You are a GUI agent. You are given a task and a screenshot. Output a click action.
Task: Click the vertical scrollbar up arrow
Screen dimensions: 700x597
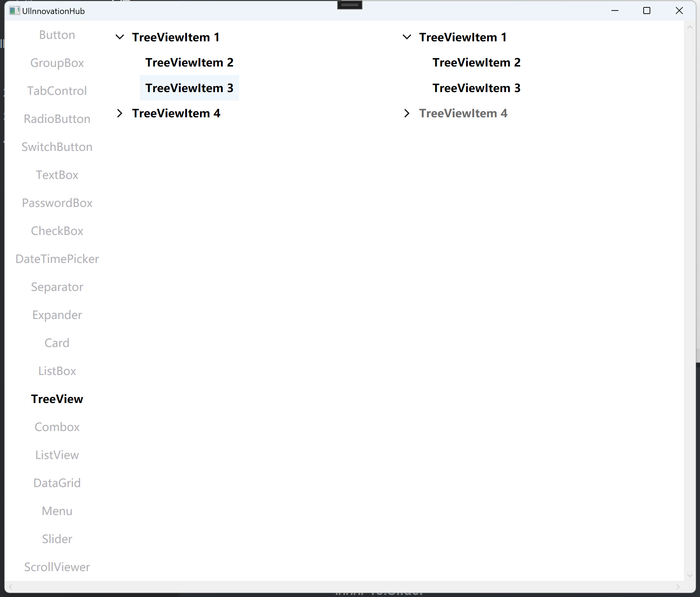click(690, 27)
